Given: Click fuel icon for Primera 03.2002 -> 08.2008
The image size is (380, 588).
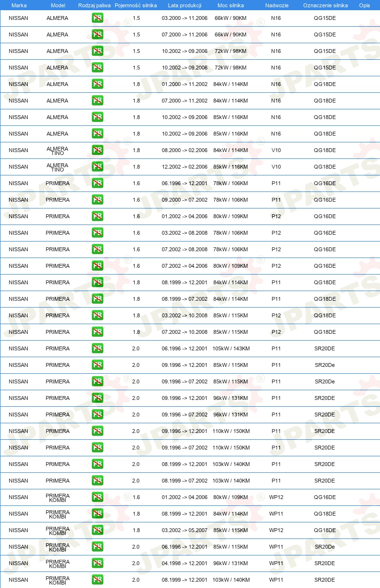Looking at the screenshot, I should click(97, 233).
